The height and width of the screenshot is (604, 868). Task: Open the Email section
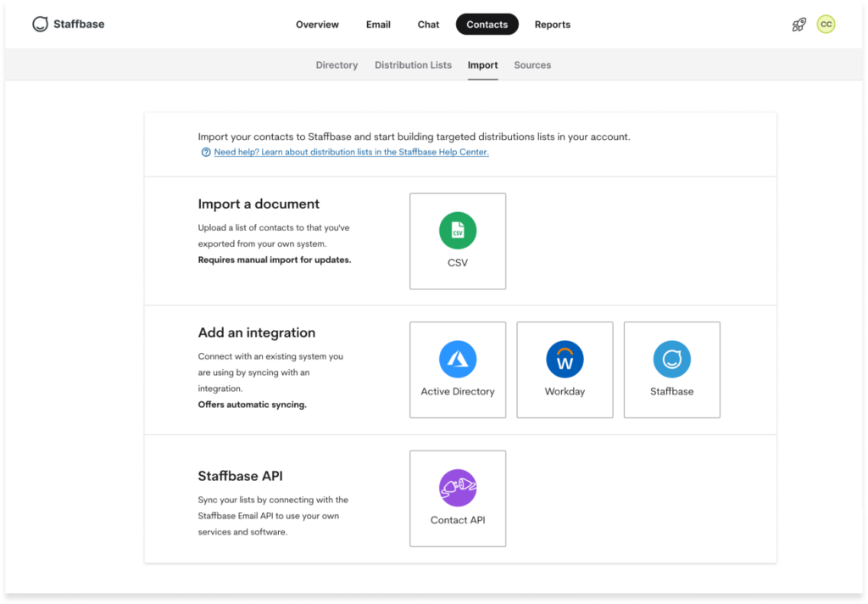click(x=378, y=25)
